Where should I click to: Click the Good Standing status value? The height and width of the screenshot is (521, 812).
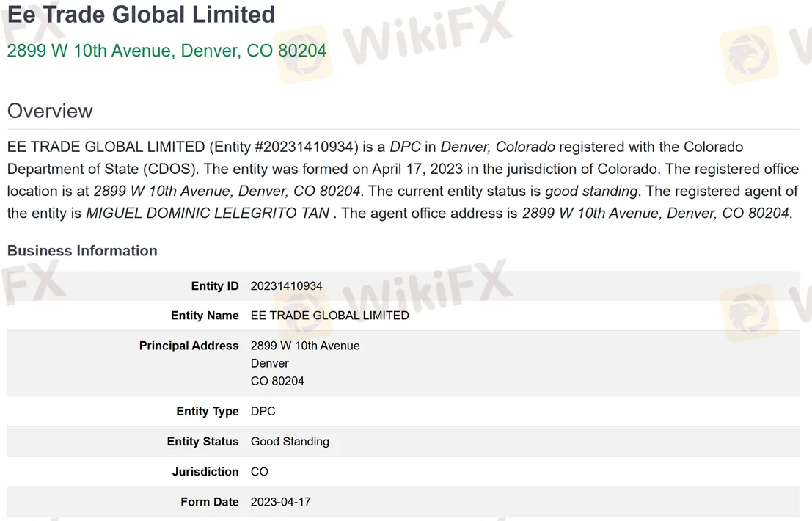tap(290, 441)
